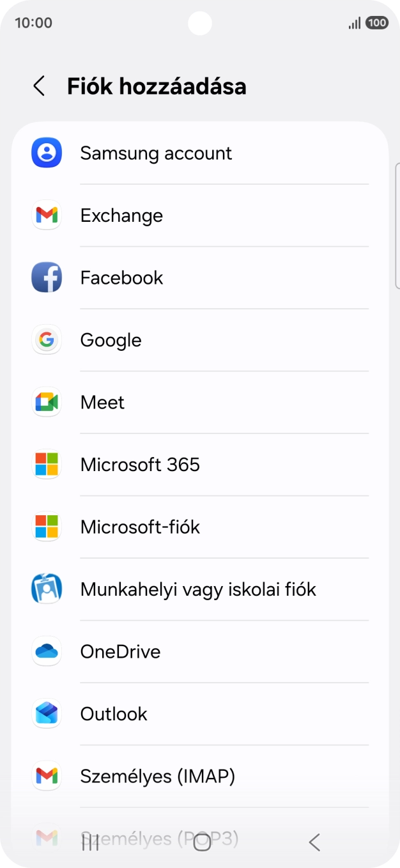Image resolution: width=400 pixels, height=868 pixels.
Task: Open the Microsoft-fiók icon
Action: click(x=46, y=527)
